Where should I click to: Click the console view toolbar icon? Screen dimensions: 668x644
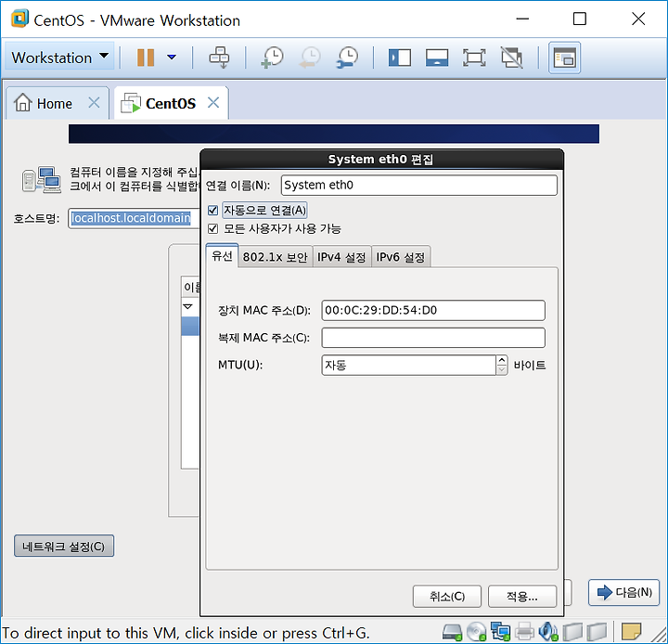(x=564, y=58)
